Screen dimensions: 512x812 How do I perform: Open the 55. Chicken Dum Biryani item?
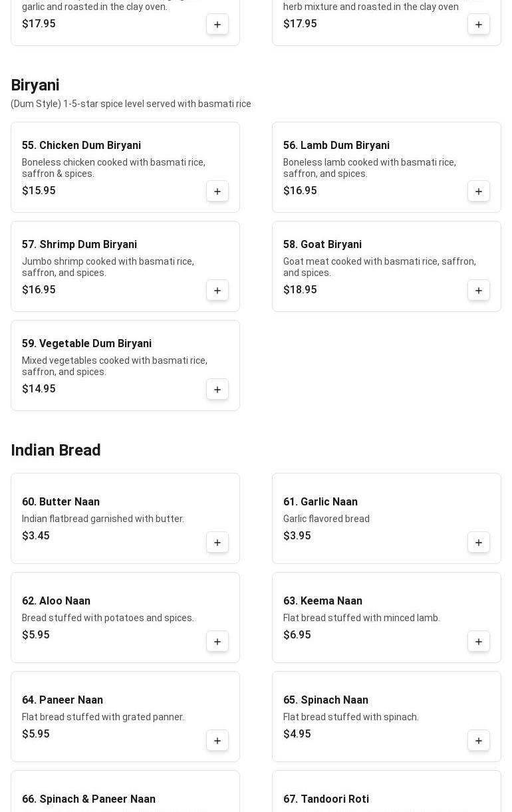click(x=81, y=146)
